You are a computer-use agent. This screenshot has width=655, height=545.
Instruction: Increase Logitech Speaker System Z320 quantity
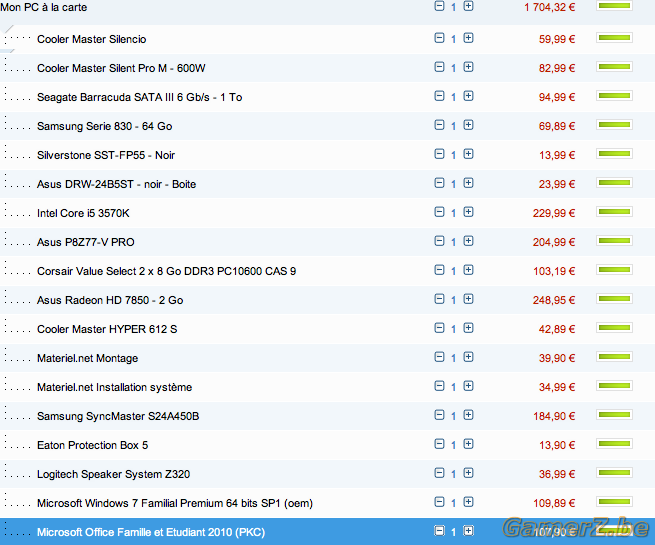[468, 473]
